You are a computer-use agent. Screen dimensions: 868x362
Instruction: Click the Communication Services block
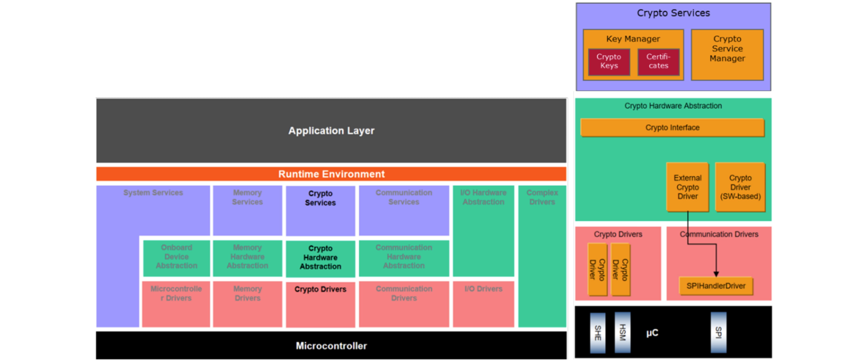(404, 210)
